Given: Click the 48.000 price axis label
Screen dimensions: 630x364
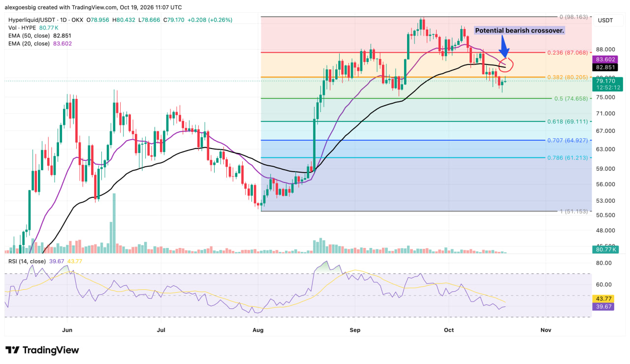Looking at the screenshot, I should click(606, 230).
